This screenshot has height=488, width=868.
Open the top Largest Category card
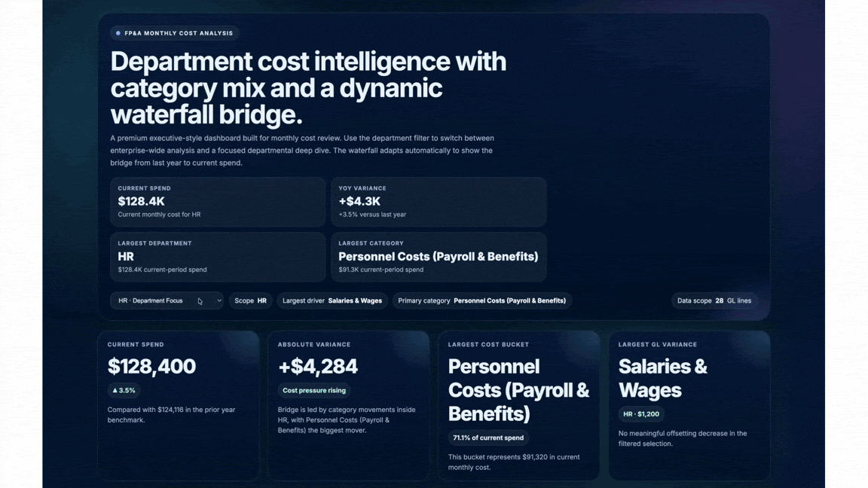pos(438,257)
